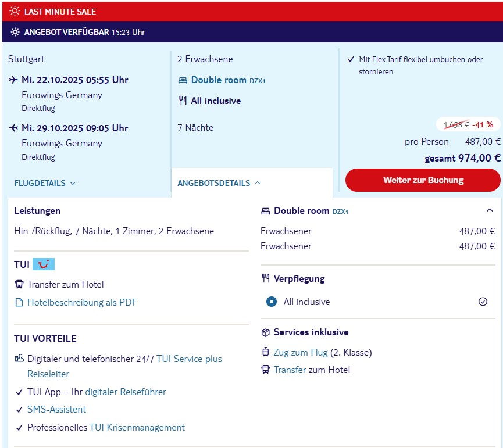Screen dimensions: 503x448
Task: Expand the Flugdetails section
Action: tap(45, 183)
